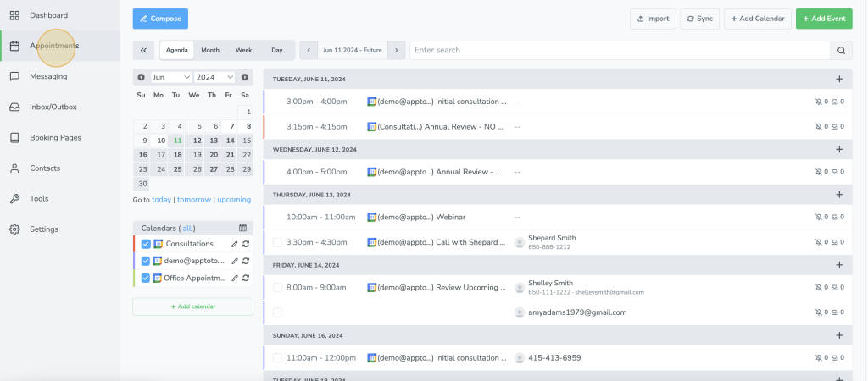Uncheck the Consultations calendar checkbox
868x381 pixels.
pos(146,244)
